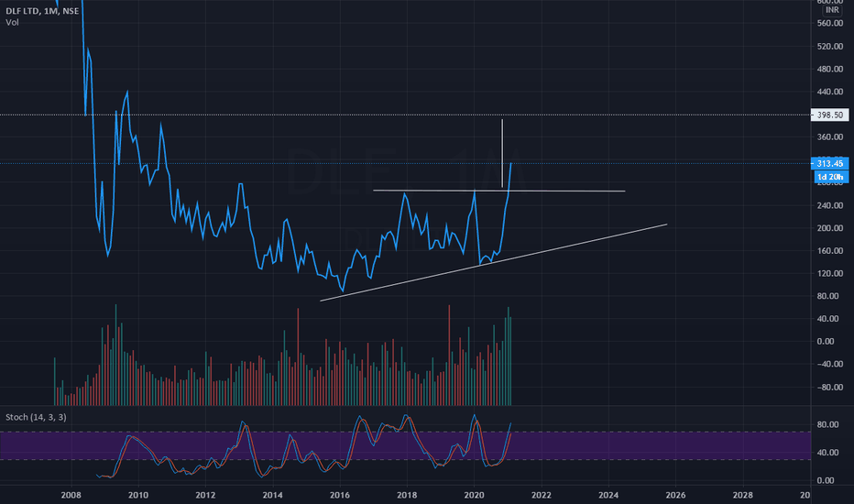Click the Stochastic 40.00 scale label
The width and height of the screenshot is (854, 504).
(827, 453)
